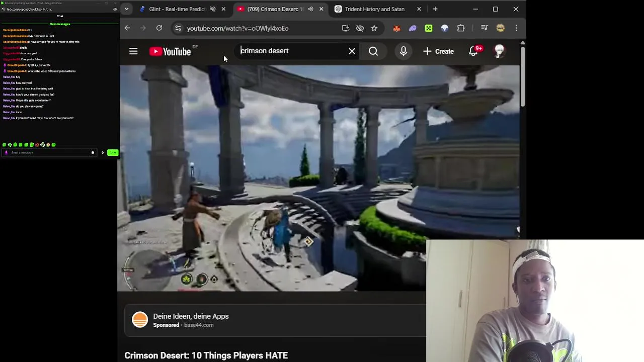This screenshot has height=362, width=644.
Task: Open the green square extension icon
Action: (429, 28)
